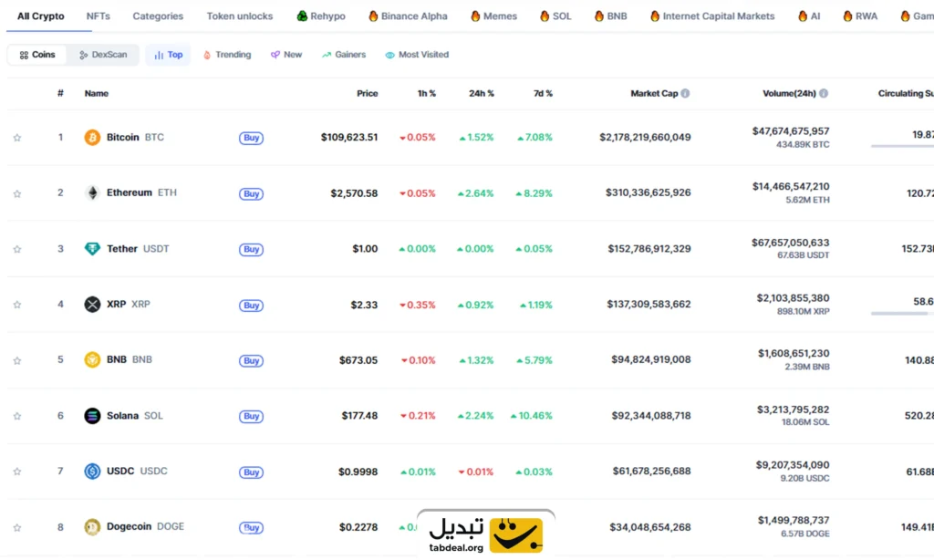Viewport: 934px width, 560px height.
Task: Select the Trending filter
Action: point(227,55)
